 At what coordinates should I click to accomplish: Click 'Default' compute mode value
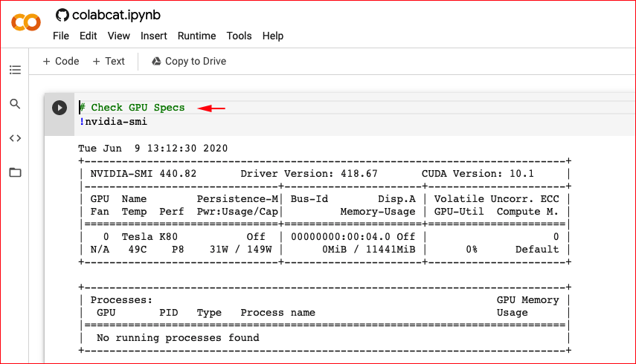point(537,250)
